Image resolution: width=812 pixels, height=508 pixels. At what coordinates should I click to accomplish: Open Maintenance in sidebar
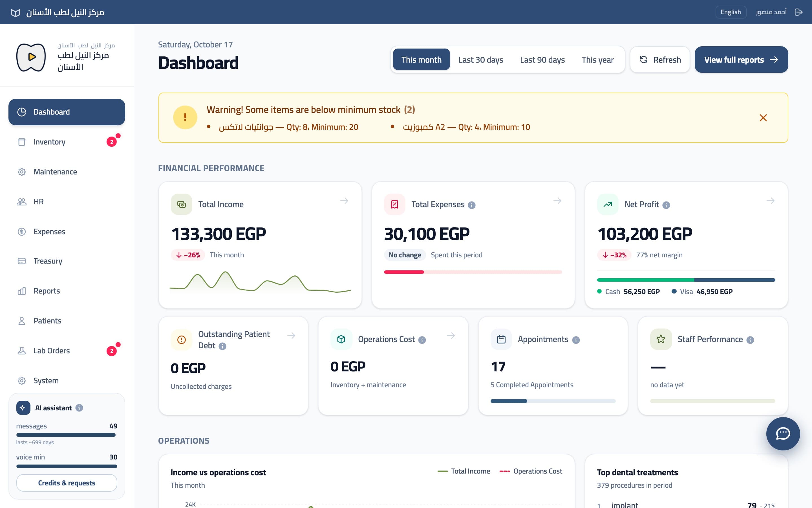[67, 172]
